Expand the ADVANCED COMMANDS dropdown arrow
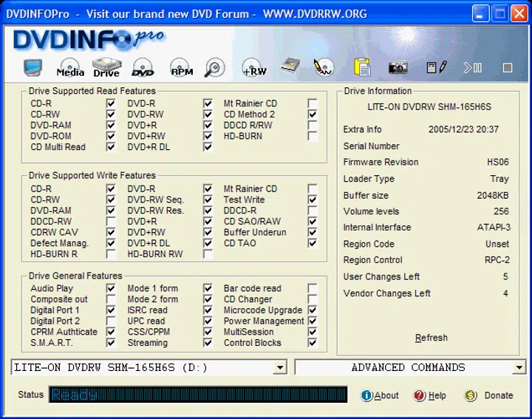 519,367
